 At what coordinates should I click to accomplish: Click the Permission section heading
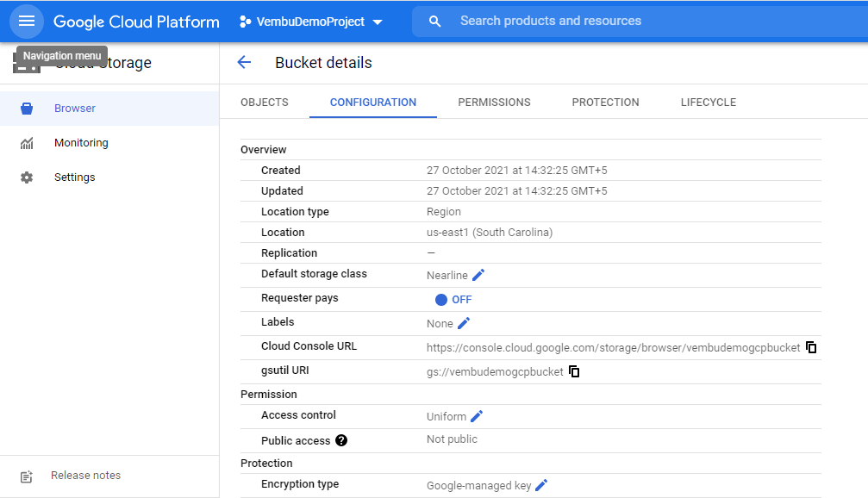(268, 395)
